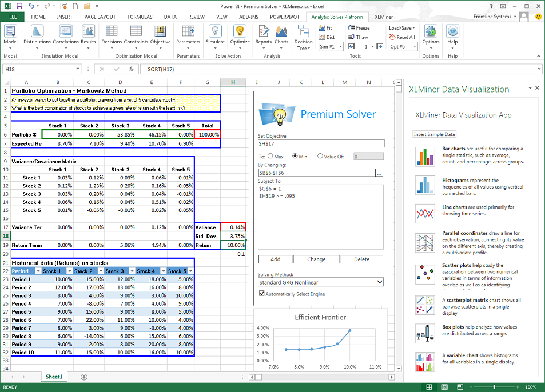This screenshot has width=545, height=392.
Task: Click the Insert Sample Data button
Action: 435,134
